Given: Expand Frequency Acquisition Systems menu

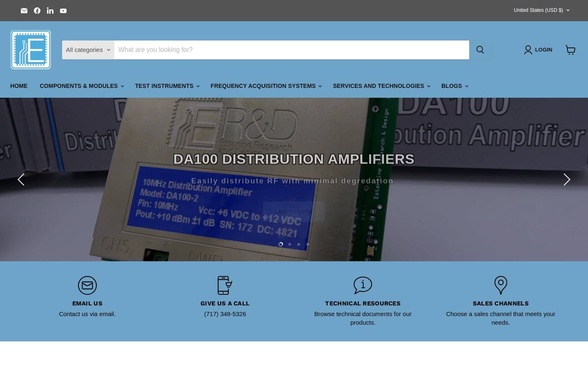Looking at the screenshot, I should pos(266,86).
